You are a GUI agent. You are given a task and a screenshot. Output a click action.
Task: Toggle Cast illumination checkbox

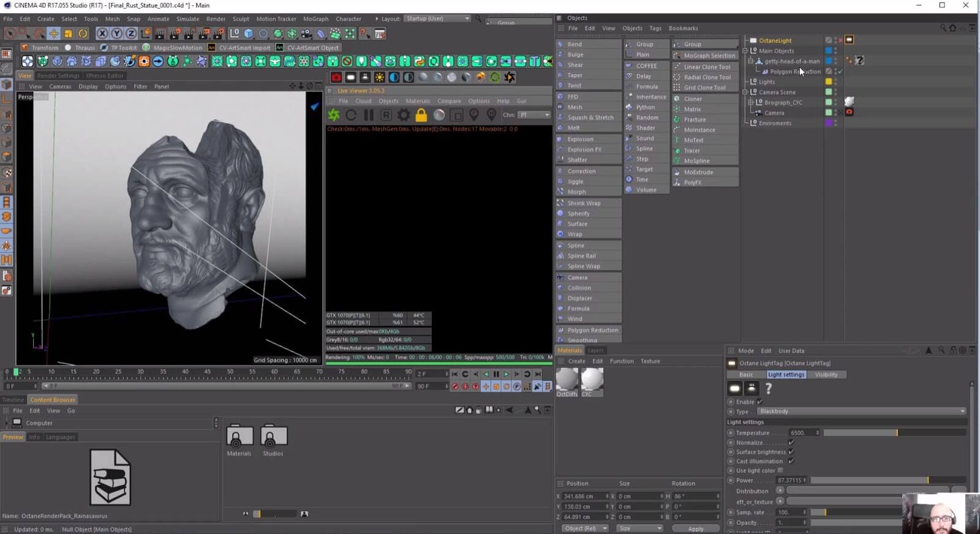tap(791, 461)
